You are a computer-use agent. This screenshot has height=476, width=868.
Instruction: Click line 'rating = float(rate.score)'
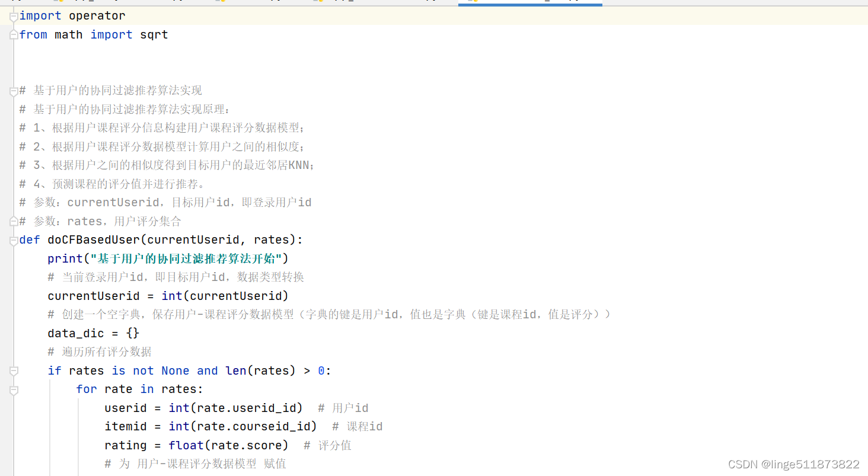pyautogui.click(x=196, y=445)
